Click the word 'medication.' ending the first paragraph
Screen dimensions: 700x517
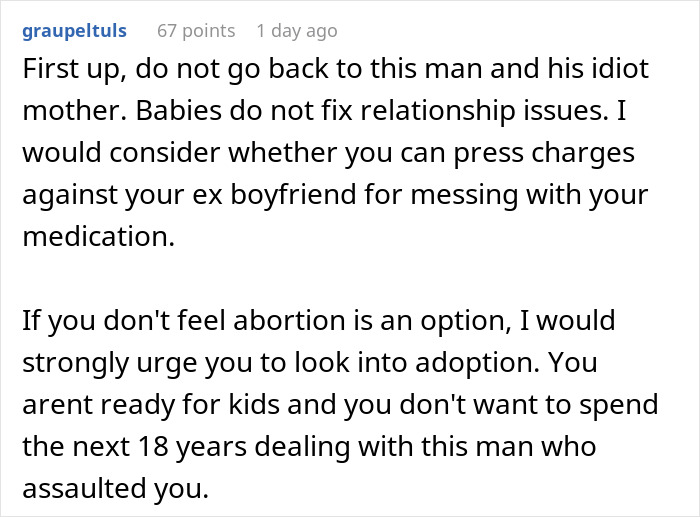99,236
